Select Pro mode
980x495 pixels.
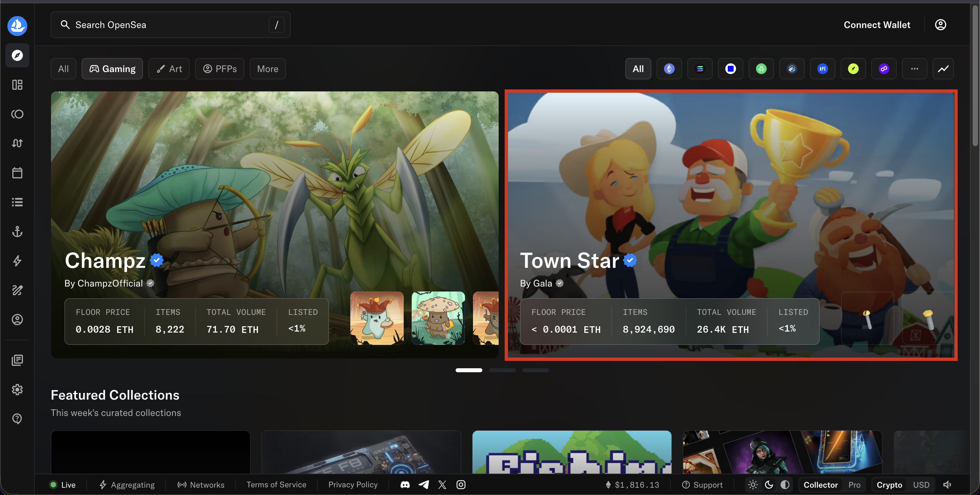854,485
